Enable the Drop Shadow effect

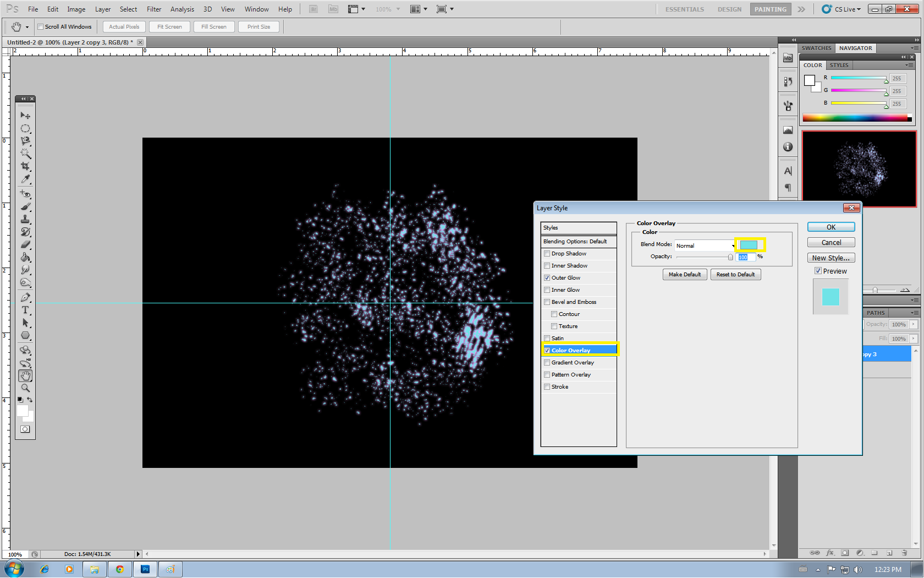547,253
